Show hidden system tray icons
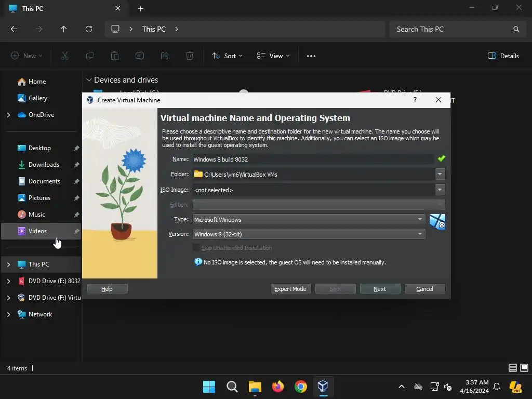 [402, 387]
